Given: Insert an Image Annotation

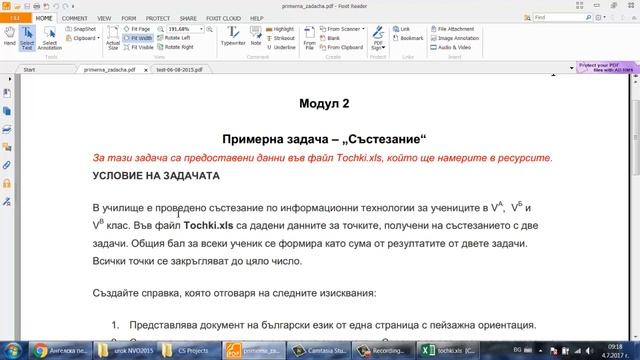Looking at the screenshot, I should 455,38.
